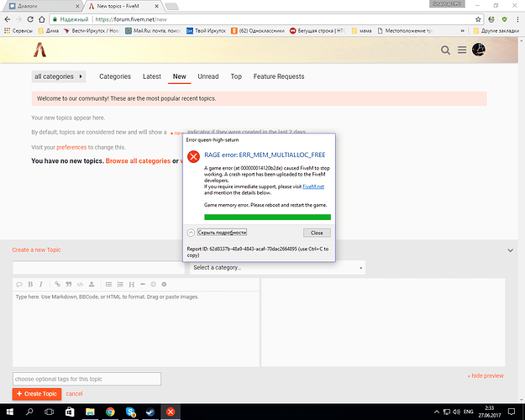
Task: Open the user avatar menu
Action: (x=479, y=50)
